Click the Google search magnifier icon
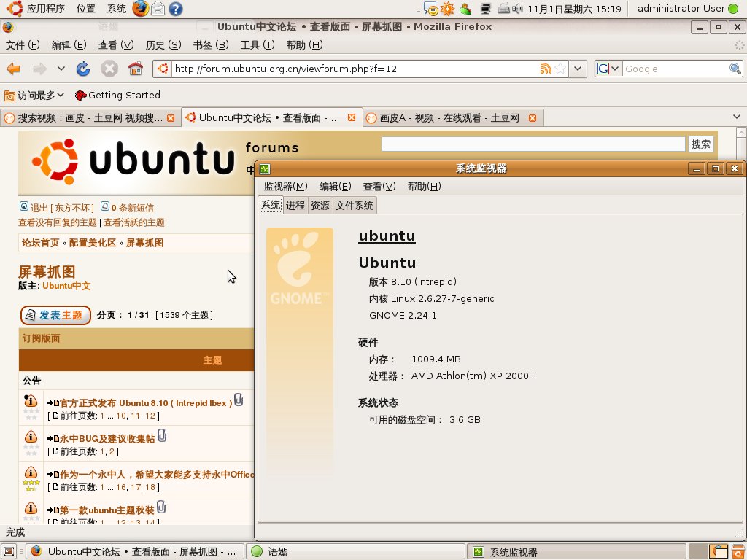The height and width of the screenshot is (560, 747). click(x=735, y=69)
